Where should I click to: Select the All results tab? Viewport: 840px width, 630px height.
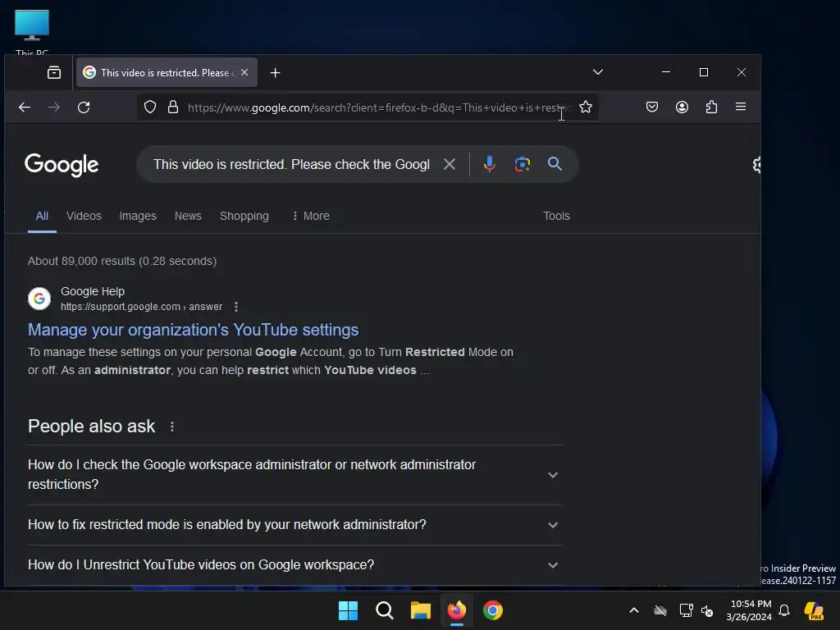[x=42, y=216]
